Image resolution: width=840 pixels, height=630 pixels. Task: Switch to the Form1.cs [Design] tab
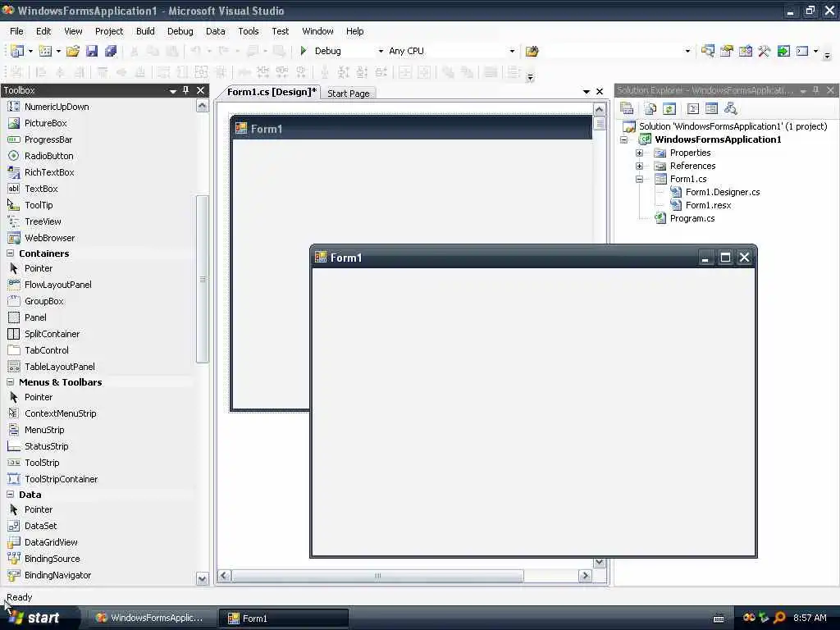click(272, 92)
